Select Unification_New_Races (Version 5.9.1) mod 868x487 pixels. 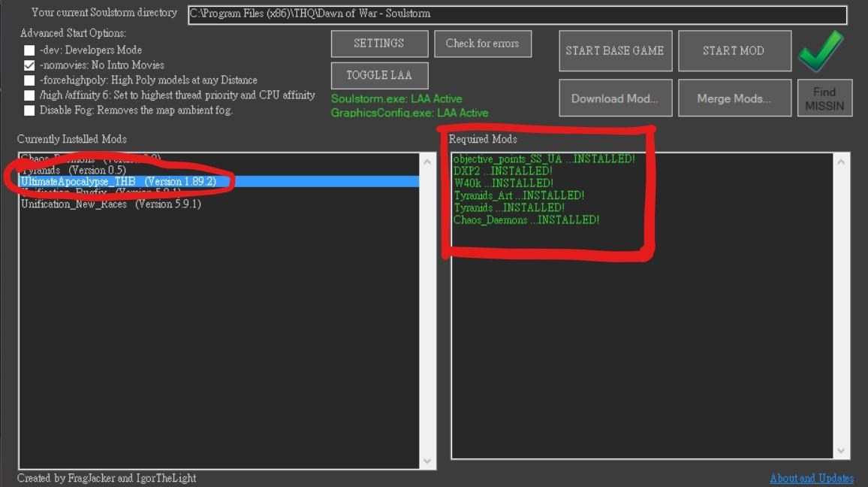[x=219, y=204]
